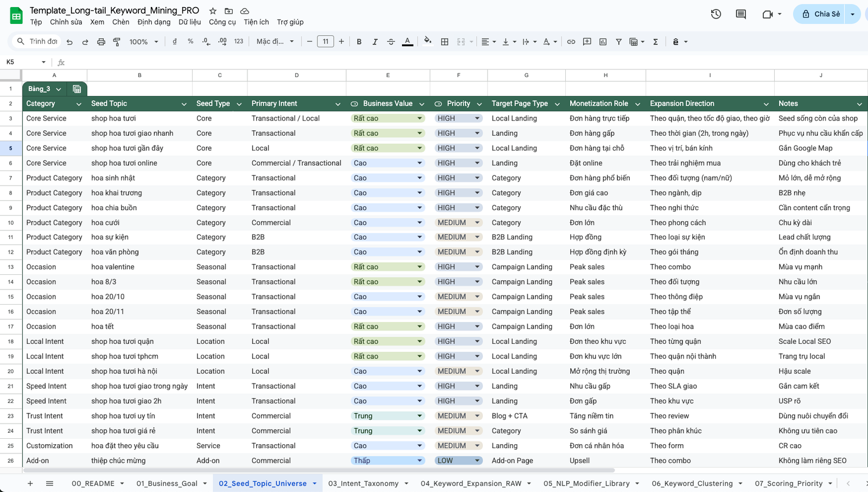Open the horizontal align dropdown

pyautogui.click(x=488, y=42)
